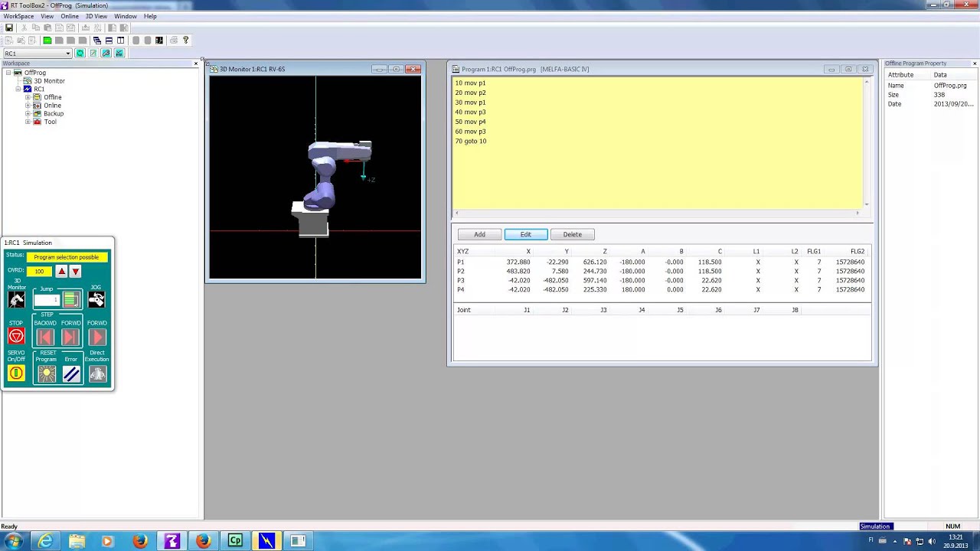Select the P3 row in the position table
980x551 pixels.
coord(661,280)
